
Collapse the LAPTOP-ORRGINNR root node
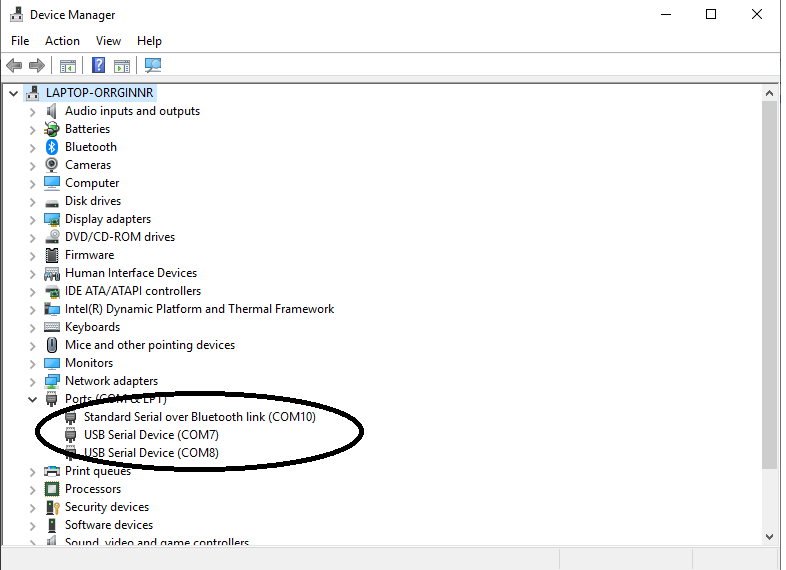pyautogui.click(x=13, y=93)
